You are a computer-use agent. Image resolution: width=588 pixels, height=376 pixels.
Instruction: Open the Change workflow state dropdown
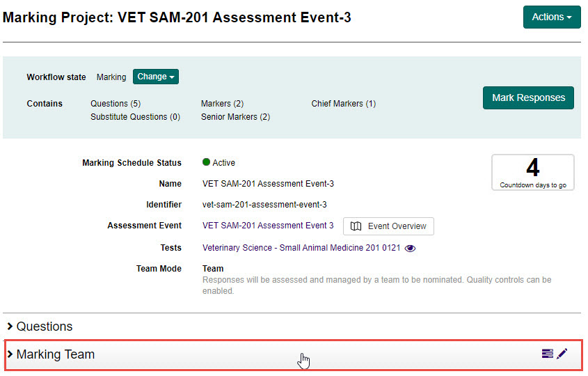(156, 77)
